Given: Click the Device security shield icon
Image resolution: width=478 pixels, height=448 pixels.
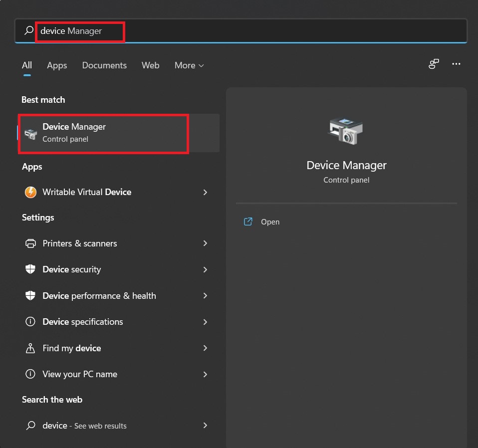Looking at the screenshot, I should [30, 269].
